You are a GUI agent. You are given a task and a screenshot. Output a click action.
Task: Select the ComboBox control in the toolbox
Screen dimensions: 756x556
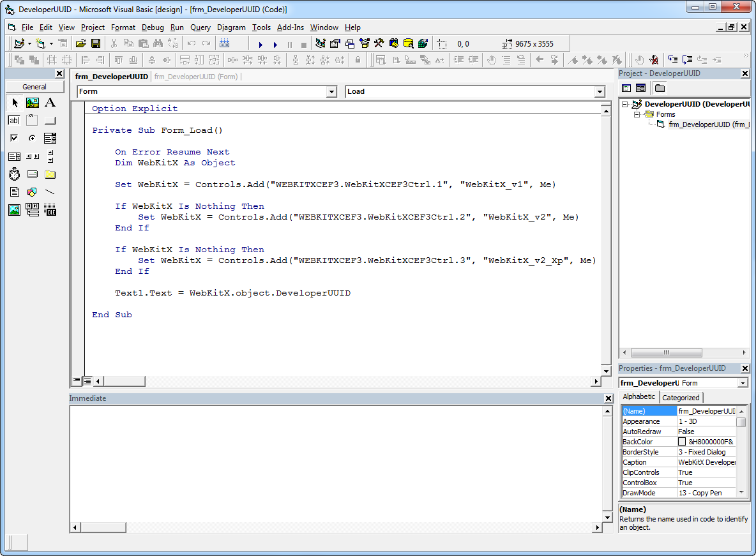click(50, 139)
